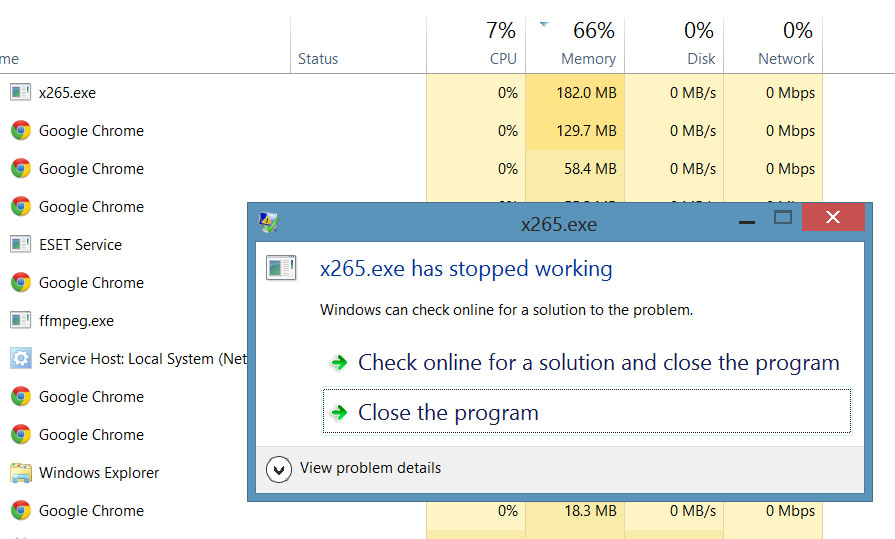This screenshot has width=895, height=539.
Task: Check online for a solution and close
Action: coord(598,363)
